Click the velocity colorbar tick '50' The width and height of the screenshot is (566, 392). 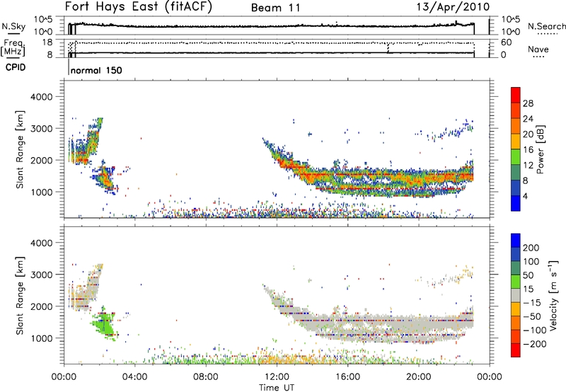528,275
